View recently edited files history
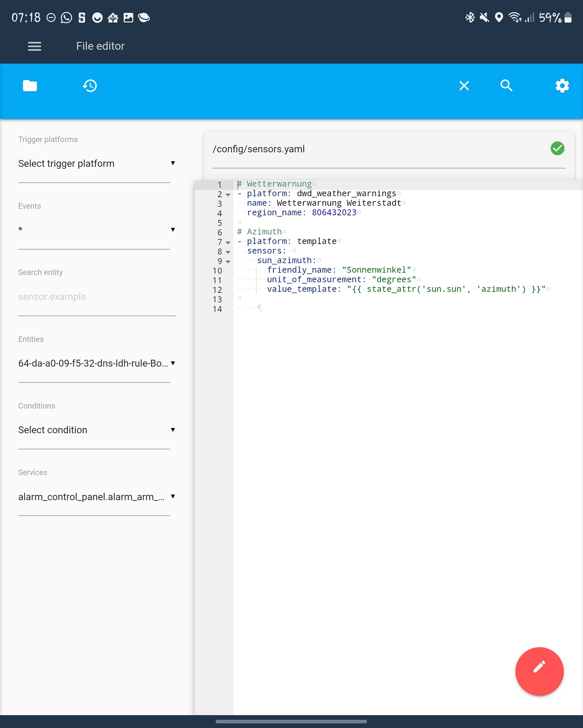 (x=89, y=85)
